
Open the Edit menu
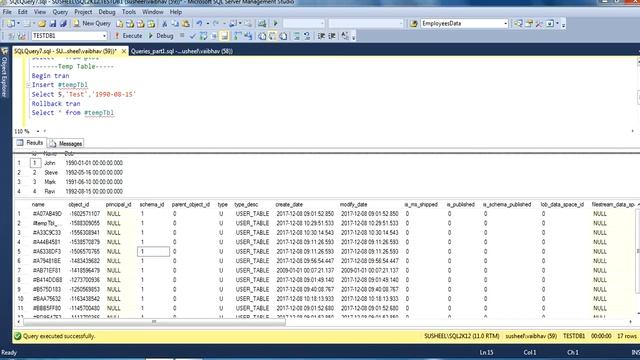(22, 12)
